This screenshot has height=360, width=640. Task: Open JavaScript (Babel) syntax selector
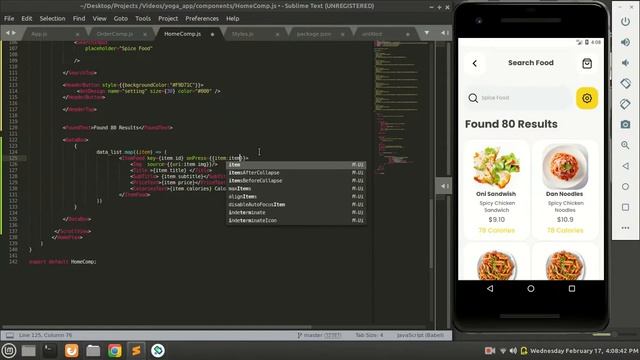tap(420, 335)
